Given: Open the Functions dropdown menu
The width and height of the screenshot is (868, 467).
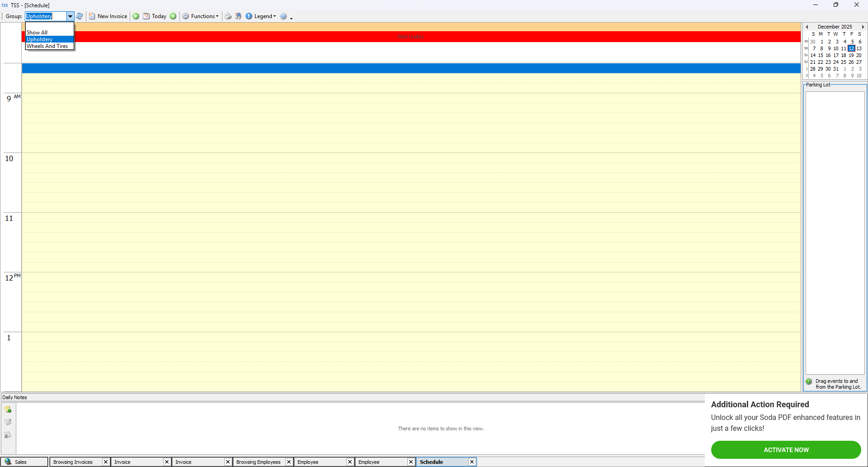Looking at the screenshot, I should coord(200,16).
